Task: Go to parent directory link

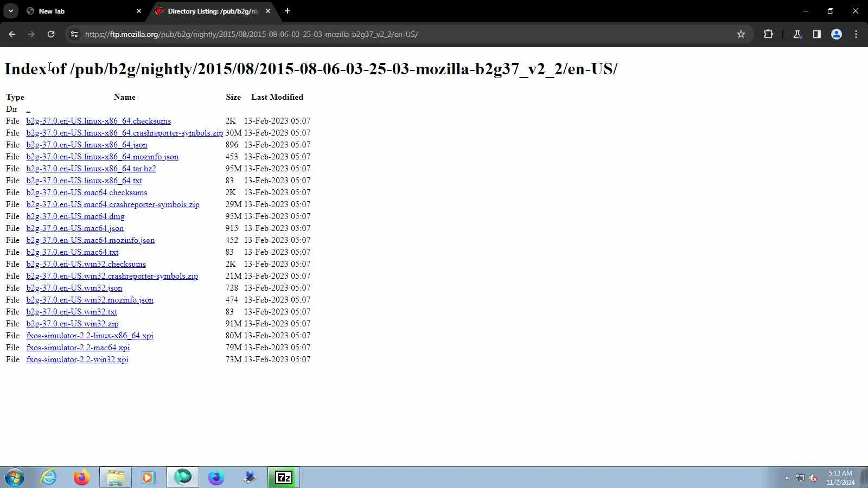Action: click(x=28, y=109)
